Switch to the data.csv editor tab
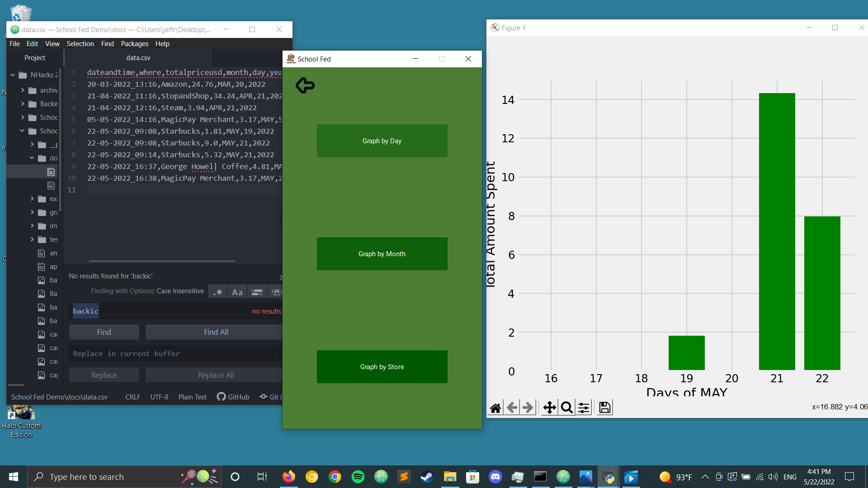This screenshot has height=488, width=868. pos(138,58)
